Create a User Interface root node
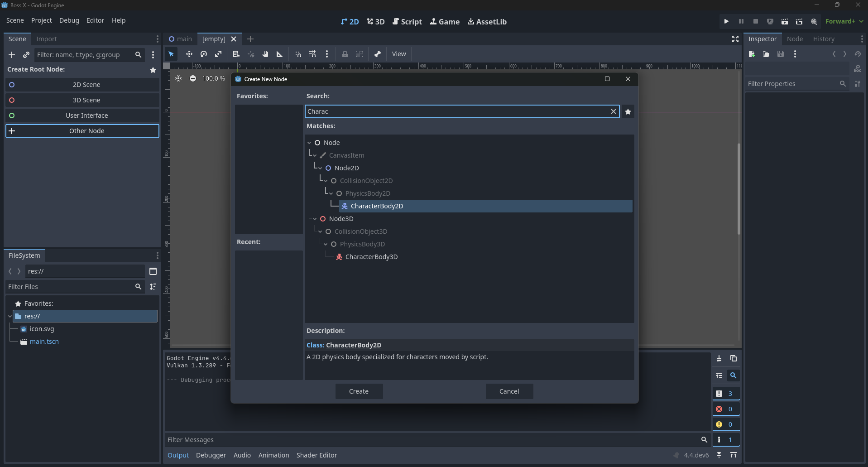The image size is (868, 467). [x=82, y=116]
